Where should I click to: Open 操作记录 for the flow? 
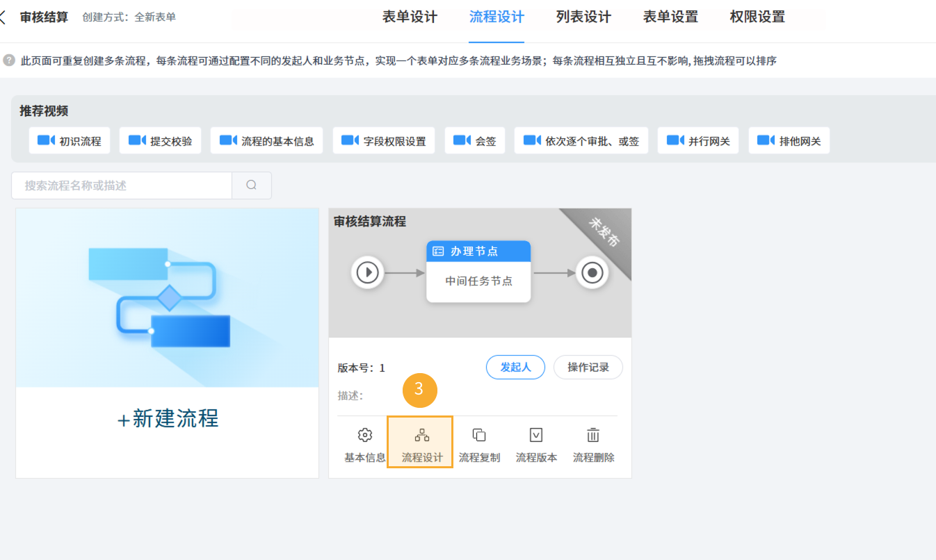point(588,368)
